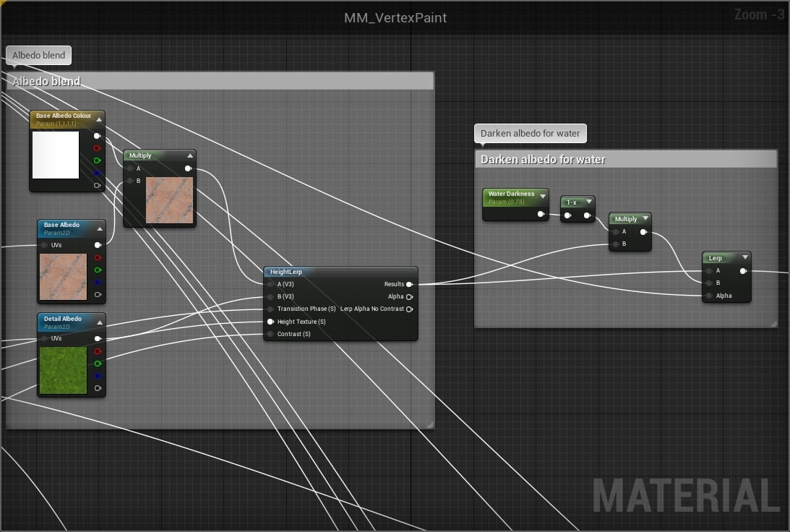
Task: Select the Detail Albedo node title
Action: tap(62, 318)
